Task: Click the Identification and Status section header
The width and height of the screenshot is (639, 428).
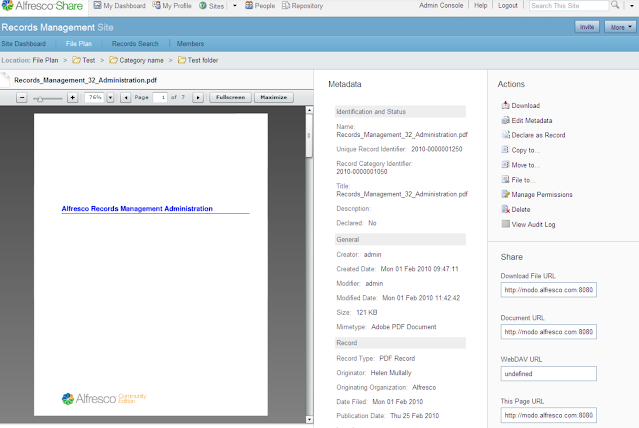Action: (x=400, y=111)
